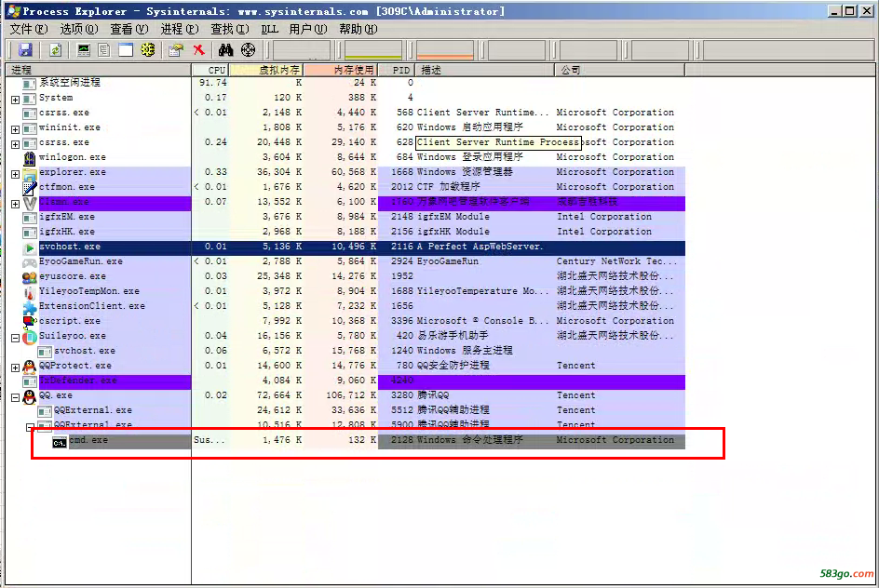Open the System Information graph icon
Viewport: 879px width, 588px height.
pyautogui.click(x=84, y=50)
